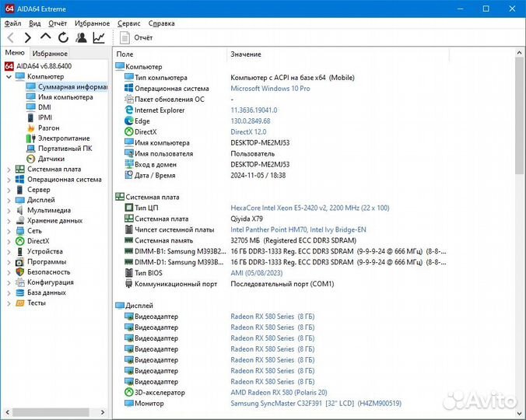Click the Портативный ПК laptop icon
The image size is (526, 420).
click(x=30, y=149)
